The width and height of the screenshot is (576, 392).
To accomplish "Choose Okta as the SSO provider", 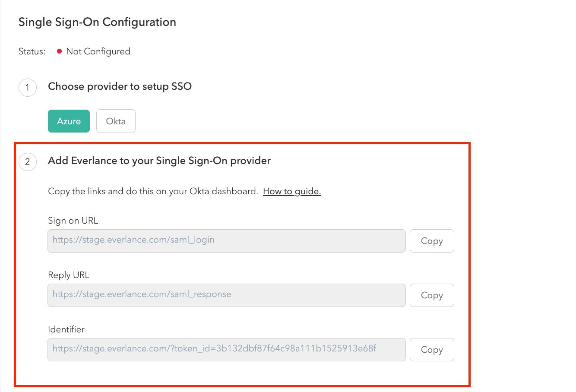I will [116, 121].
